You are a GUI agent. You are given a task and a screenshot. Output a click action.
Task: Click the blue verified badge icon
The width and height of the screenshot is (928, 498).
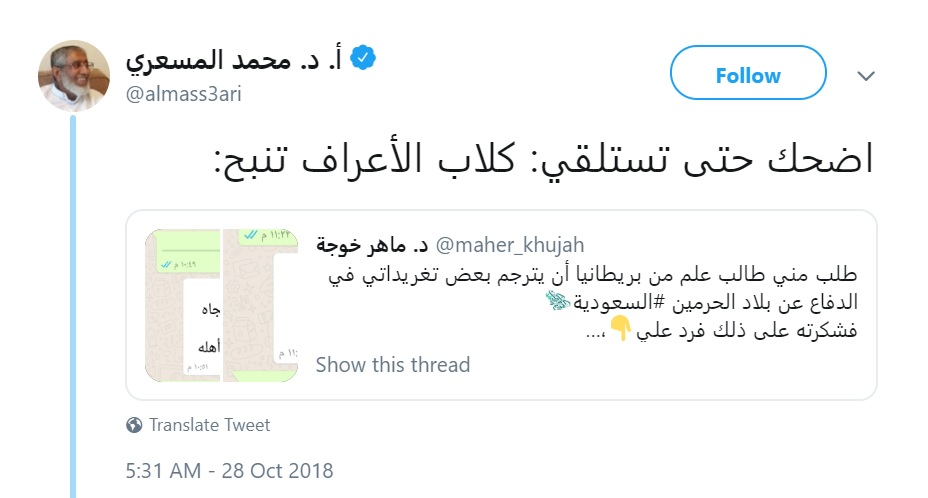pyautogui.click(x=362, y=57)
